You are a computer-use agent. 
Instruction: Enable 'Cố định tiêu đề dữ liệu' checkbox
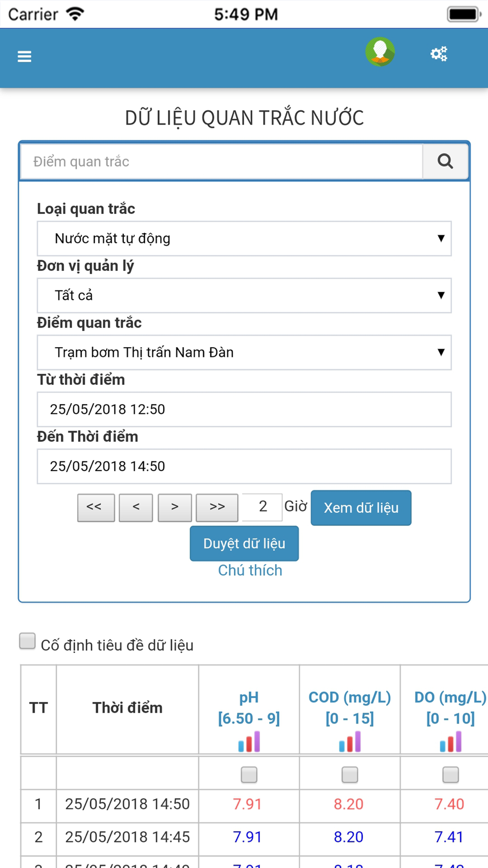pyautogui.click(x=27, y=641)
